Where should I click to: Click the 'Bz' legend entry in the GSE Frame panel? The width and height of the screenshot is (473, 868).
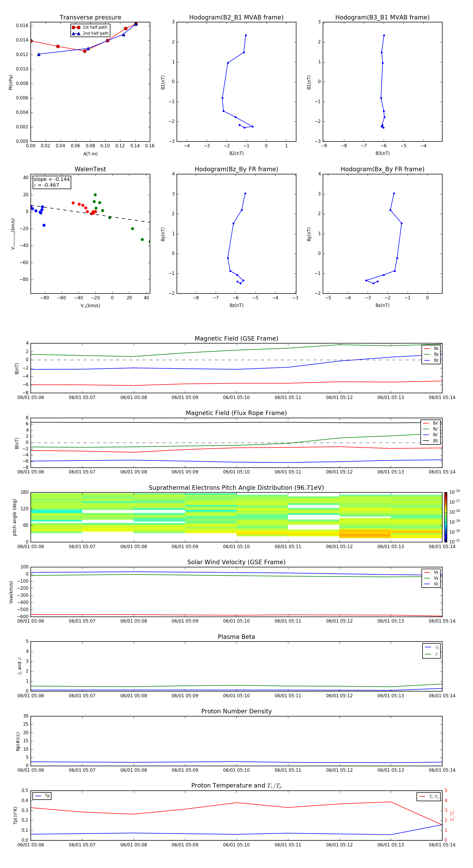click(431, 360)
